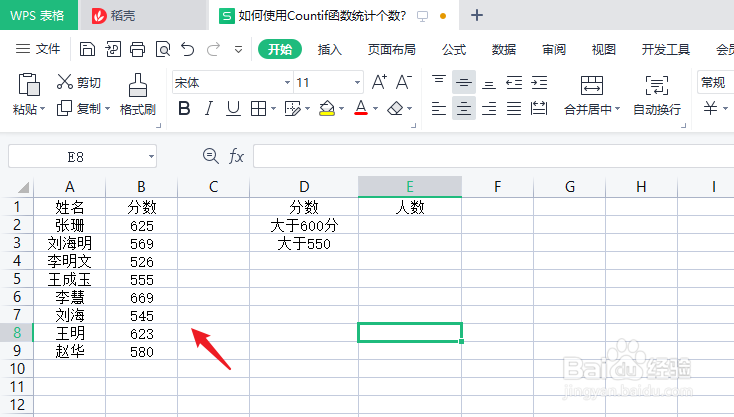This screenshot has width=734, height=417.
Task: Open the Name Box dropdown arrow
Action: 151,157
